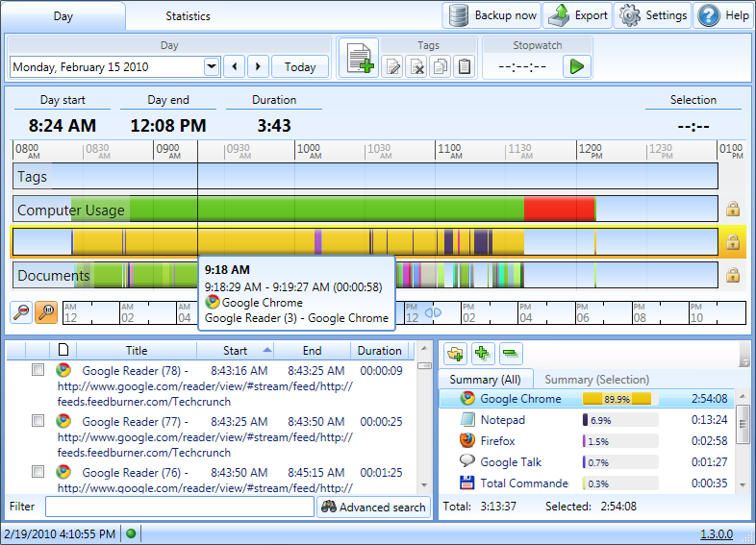Check the Google Reader (78) entry checkbox

coord(38,370)
